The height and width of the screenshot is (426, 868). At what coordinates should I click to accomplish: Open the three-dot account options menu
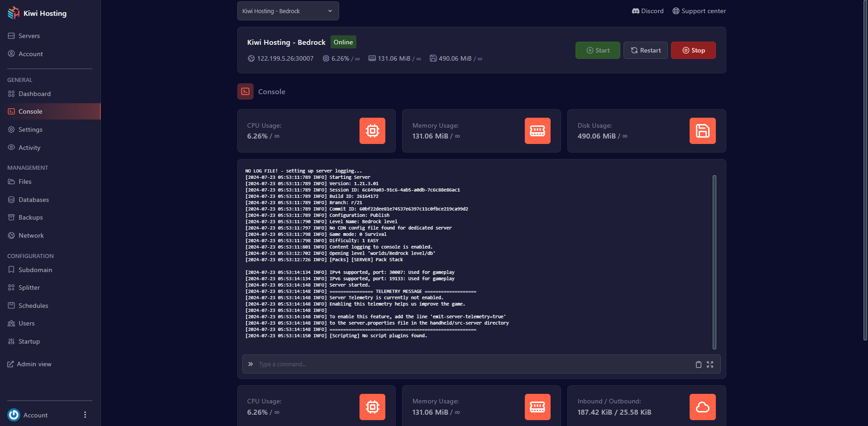pyautogui.click(x=85, y=415)
